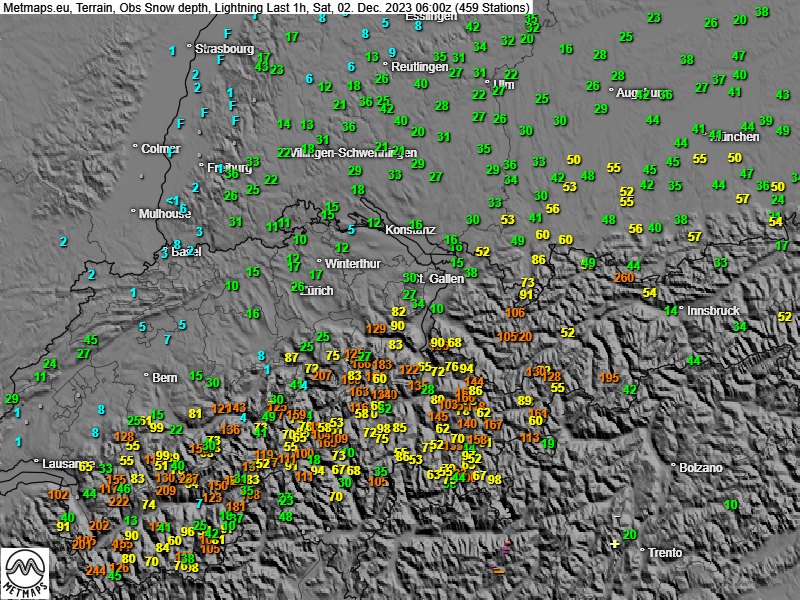Click the orange 260 snow depth value
Viewport: 800px width, 600px height.
624,277
